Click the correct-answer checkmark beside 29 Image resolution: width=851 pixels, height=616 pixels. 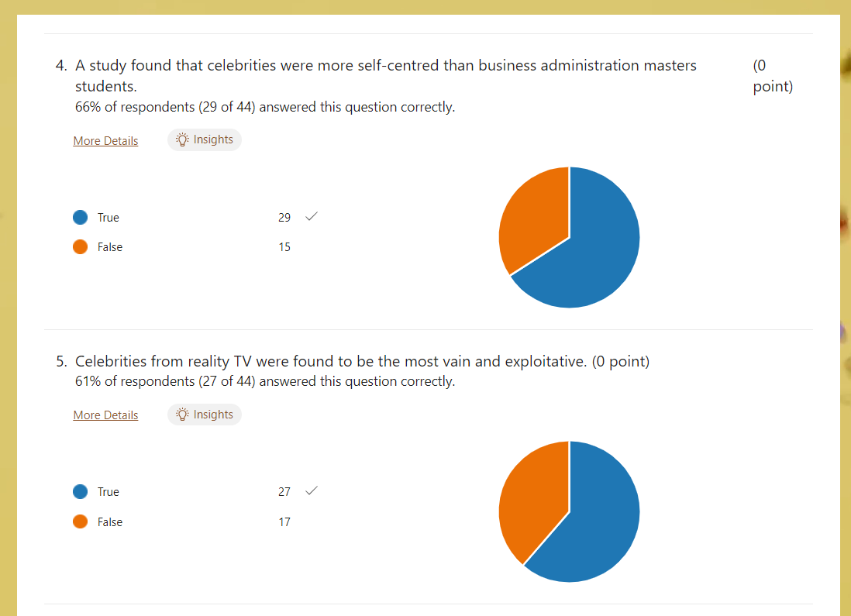312,216
